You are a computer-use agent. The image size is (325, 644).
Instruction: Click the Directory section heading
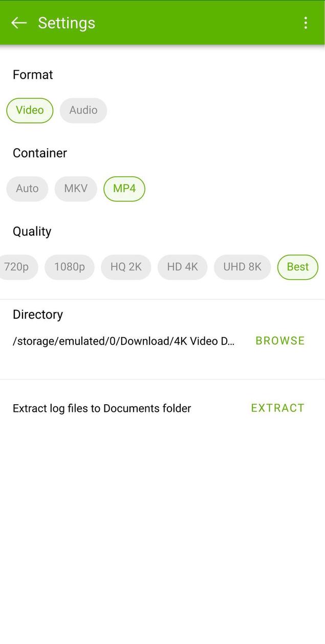(37, 314)
